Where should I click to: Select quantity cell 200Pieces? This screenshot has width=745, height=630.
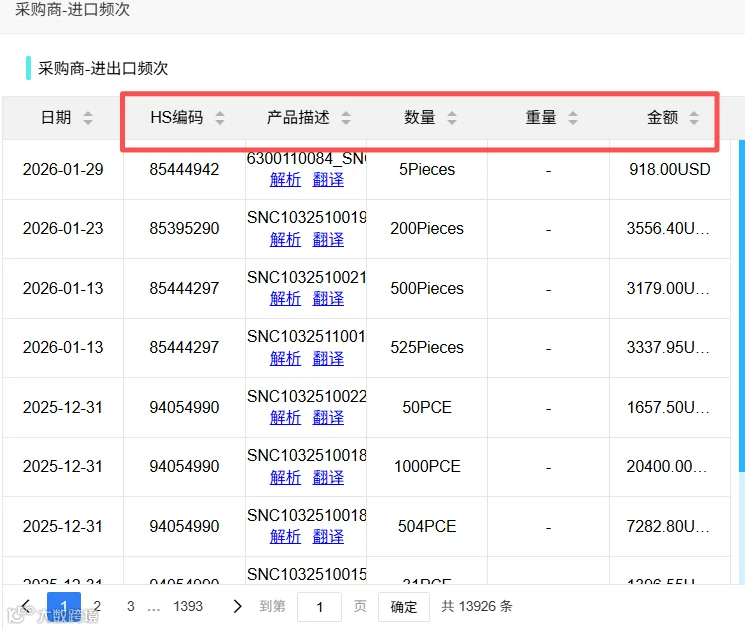coord(427,229)
